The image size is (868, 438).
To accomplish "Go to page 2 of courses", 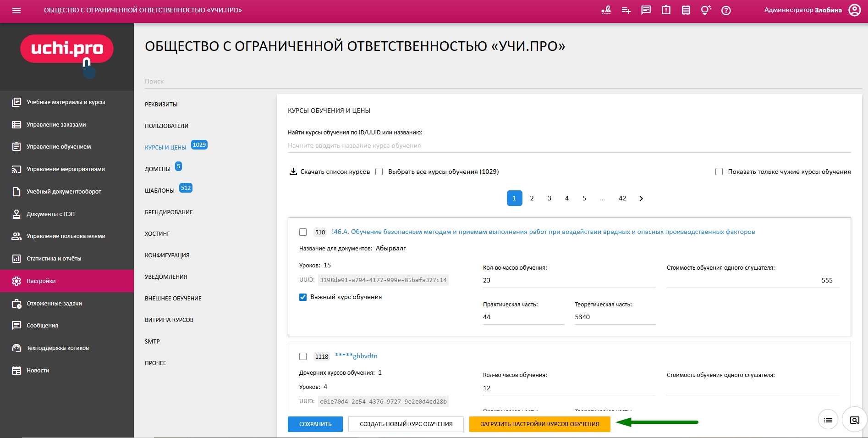I will point(532,199).
